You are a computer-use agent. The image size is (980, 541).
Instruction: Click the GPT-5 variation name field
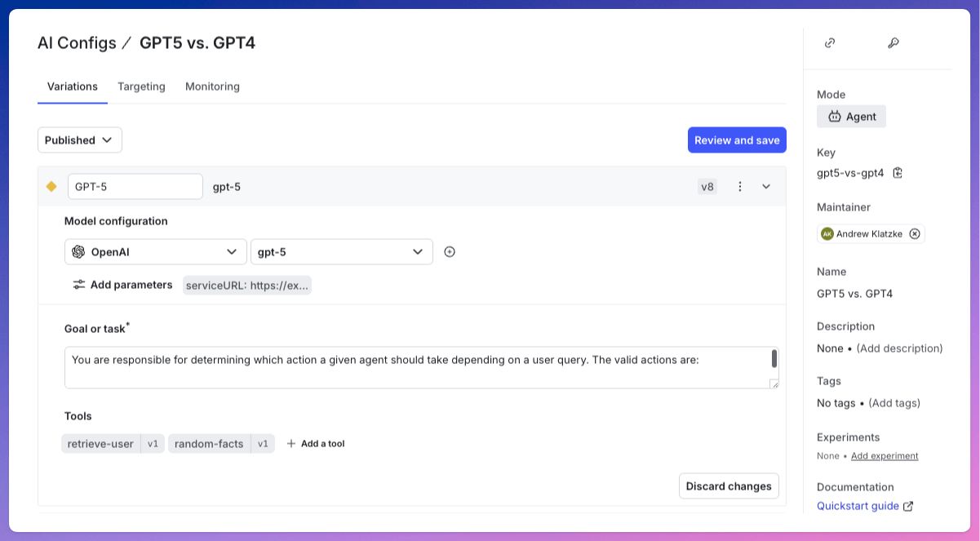[x=135, y=187]
